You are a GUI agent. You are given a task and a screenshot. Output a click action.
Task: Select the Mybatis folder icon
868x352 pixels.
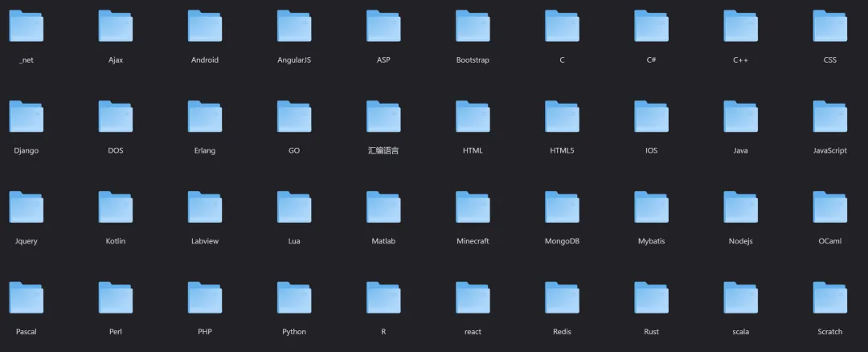click(x=652, y=207)
